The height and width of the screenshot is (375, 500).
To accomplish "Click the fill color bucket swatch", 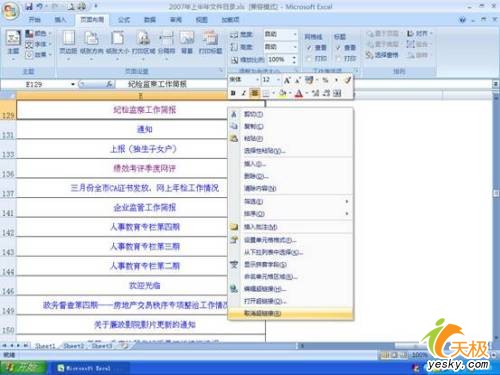I will 282,93.
